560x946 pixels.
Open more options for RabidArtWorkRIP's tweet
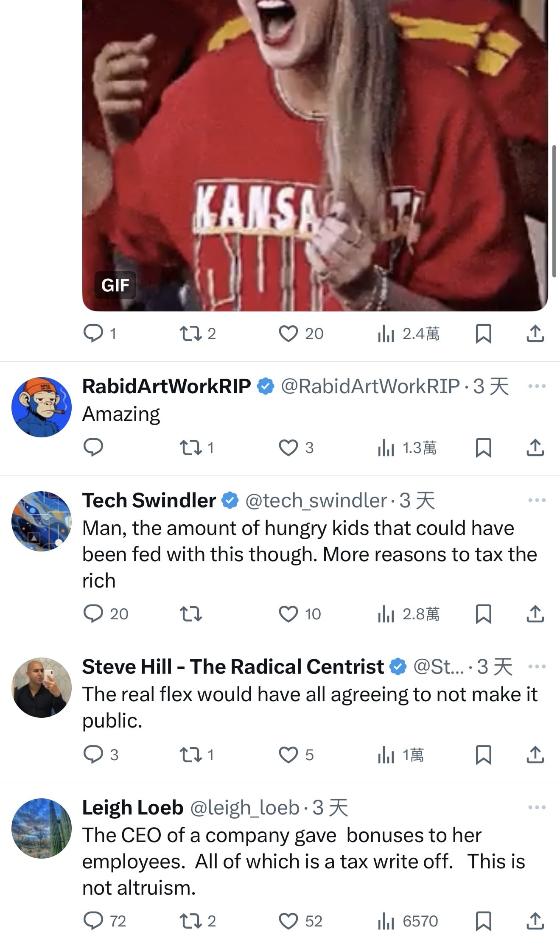tap(537, 386)
